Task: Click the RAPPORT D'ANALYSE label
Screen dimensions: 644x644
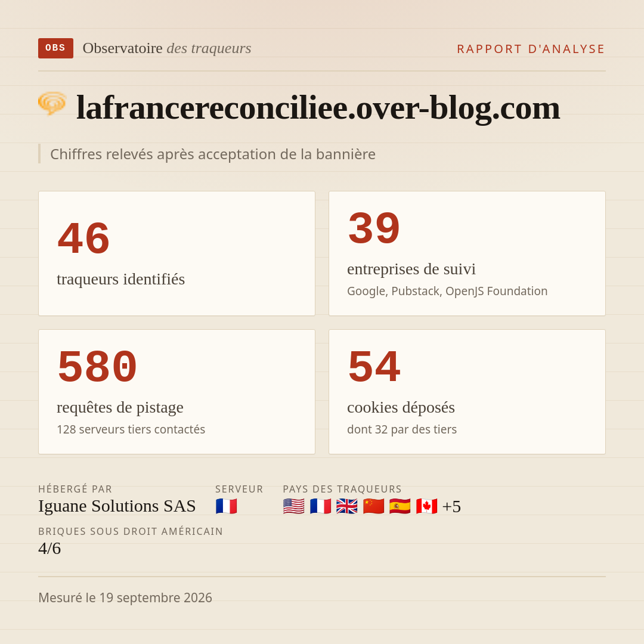Action: coord(531,49)
